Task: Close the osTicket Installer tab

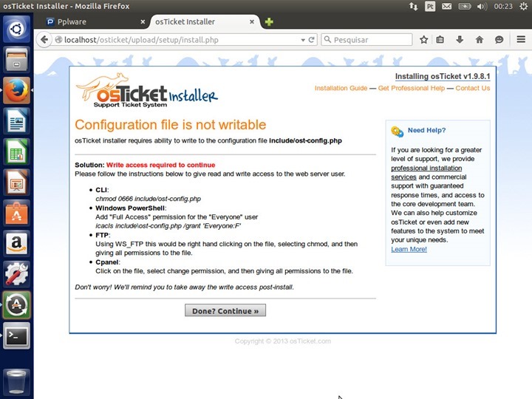Action: [252, 21]
